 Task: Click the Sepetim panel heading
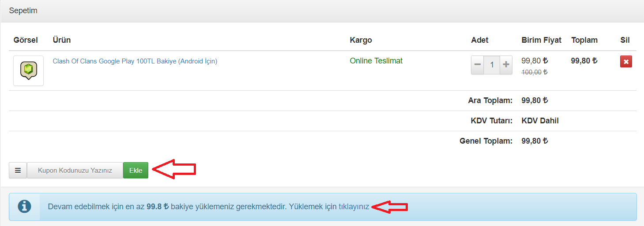pos(23,11)
